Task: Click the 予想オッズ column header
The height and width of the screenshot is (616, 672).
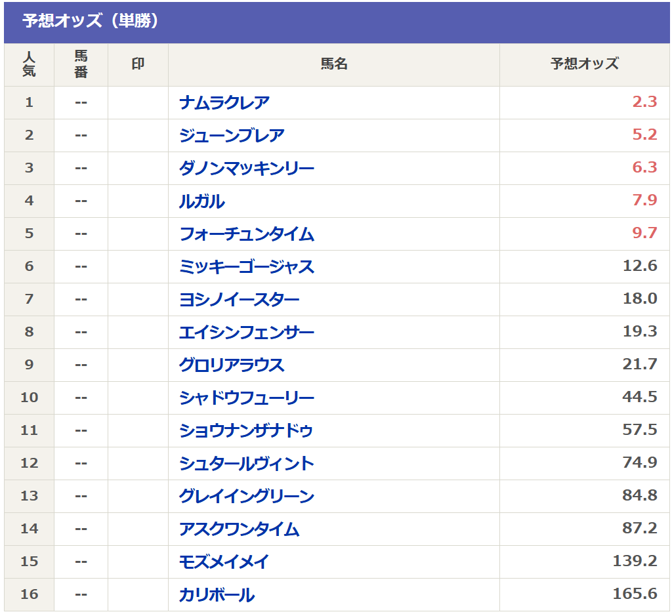Action: pos(584,64)
